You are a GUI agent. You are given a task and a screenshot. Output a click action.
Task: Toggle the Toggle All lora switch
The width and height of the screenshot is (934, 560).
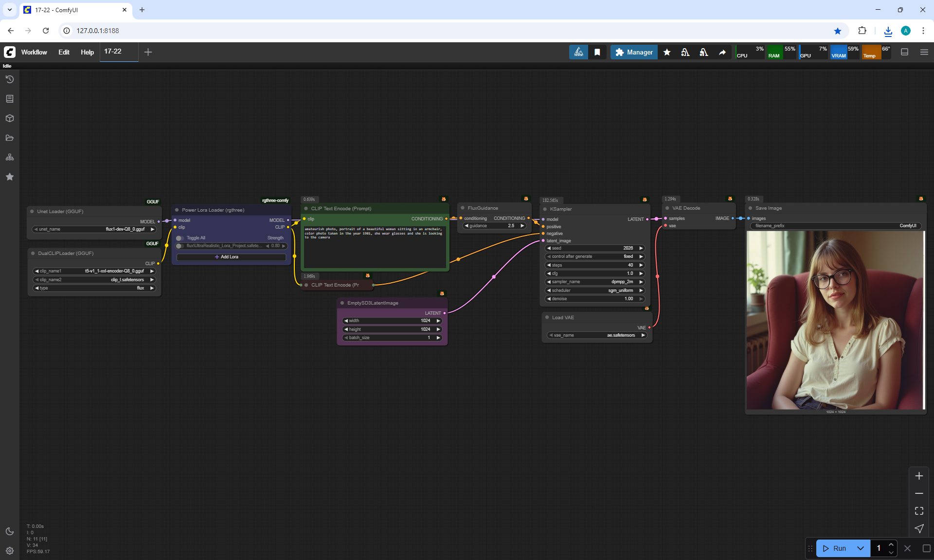click(180, 238)
